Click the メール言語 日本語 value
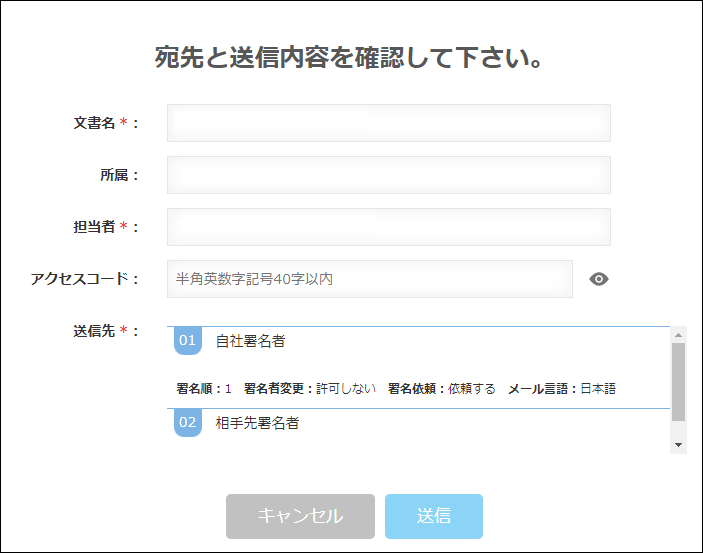This screenshot has width=703, height=553. [x=598, y=388]
